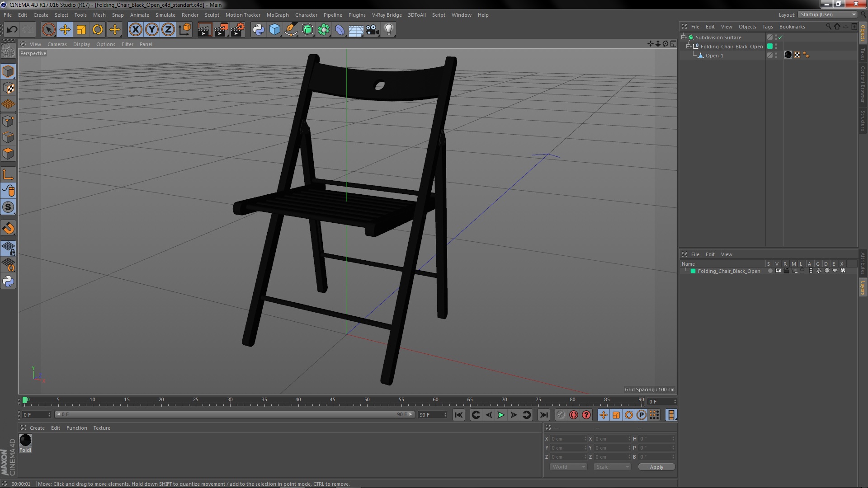Viewport: 868px width, 488px height.
Task: Open the World coordinate system dropdown
Action: pos(568,467)
